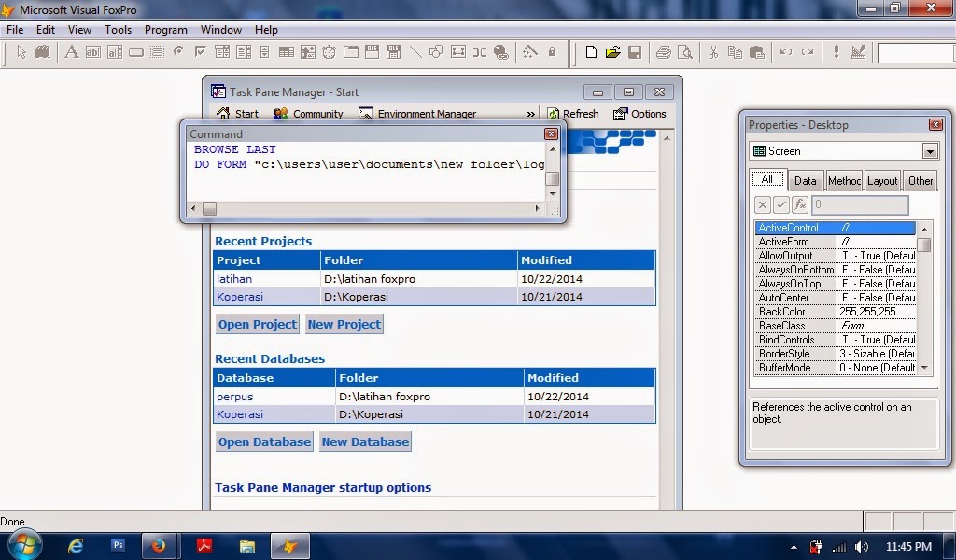Select the Select Objects pointer tool
Screen dimensions: 956x560
point(21,52)
